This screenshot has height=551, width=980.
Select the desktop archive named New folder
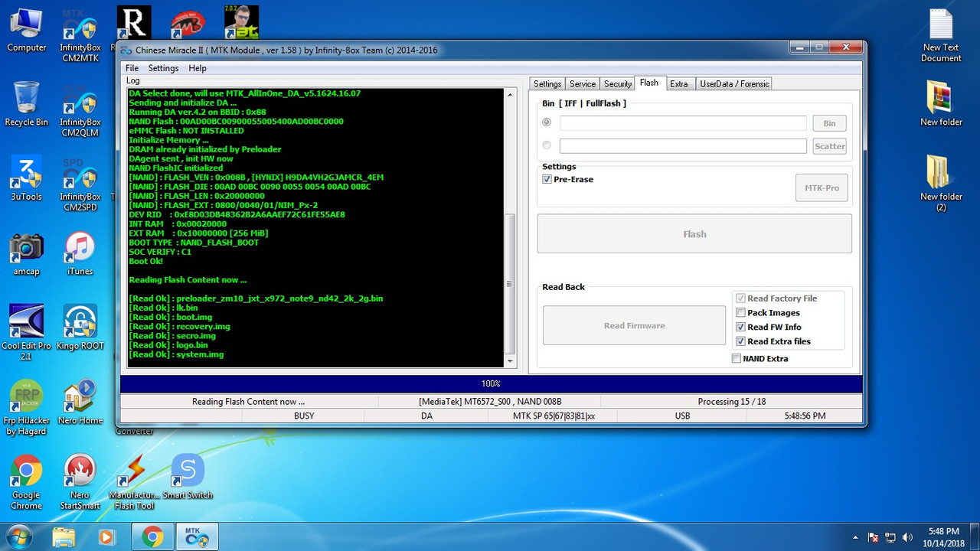coord(941,104)
